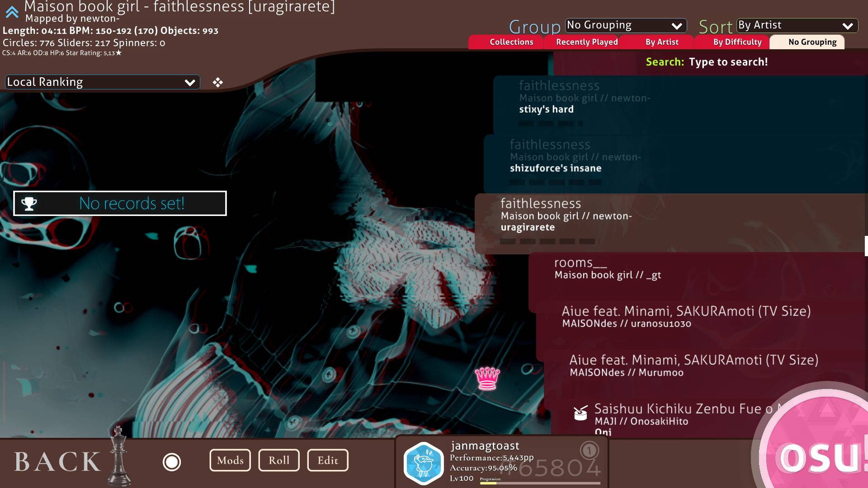Click the Circles and Sliders count line
Screen dimensions: 868x488
[x=84, y=43]
